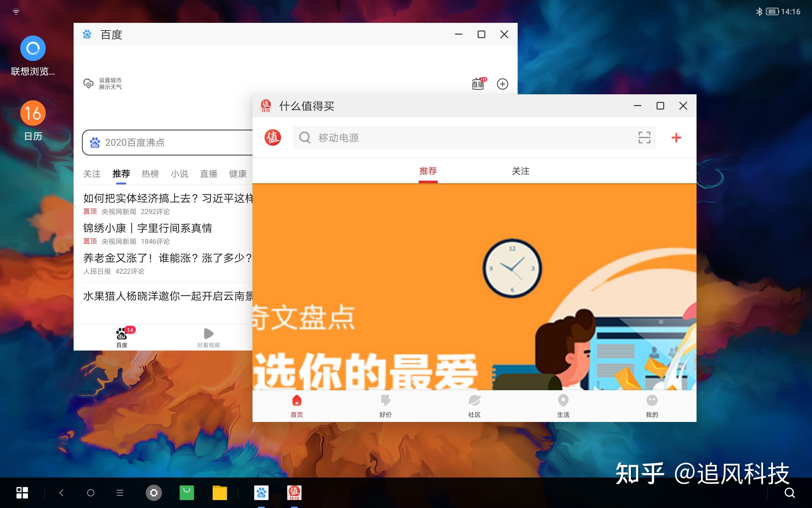
Task: Open Settings gear in taskbar
Action: [154, 493]
